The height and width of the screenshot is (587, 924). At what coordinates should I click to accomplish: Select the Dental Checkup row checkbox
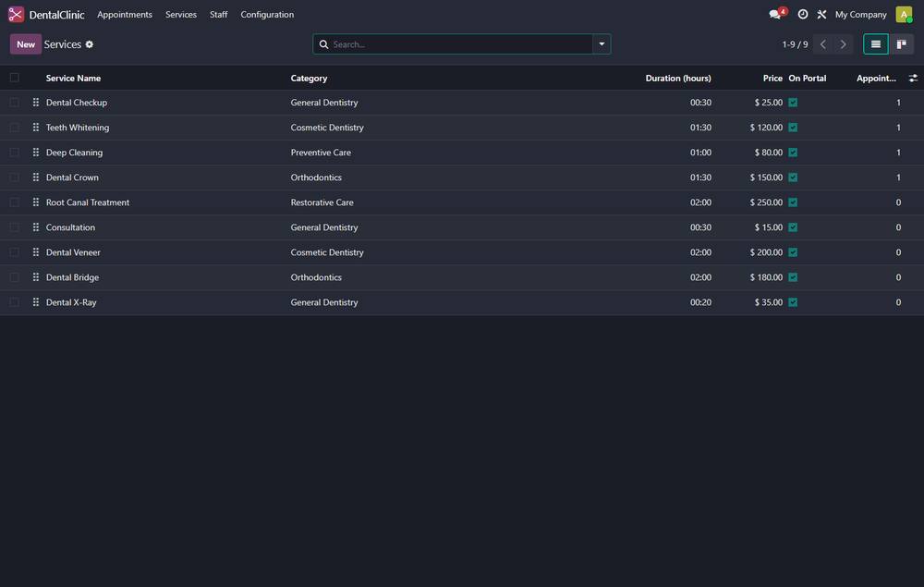coord(14,103)
